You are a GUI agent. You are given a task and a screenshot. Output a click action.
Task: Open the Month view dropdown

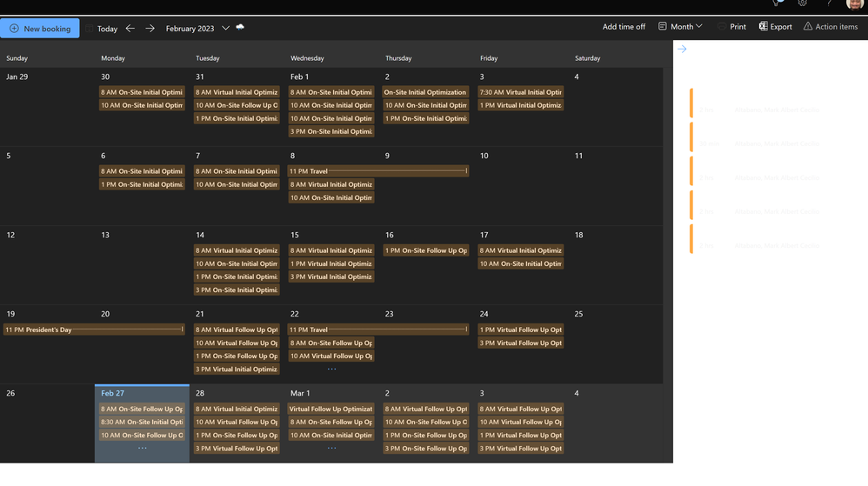click(680, 27)
